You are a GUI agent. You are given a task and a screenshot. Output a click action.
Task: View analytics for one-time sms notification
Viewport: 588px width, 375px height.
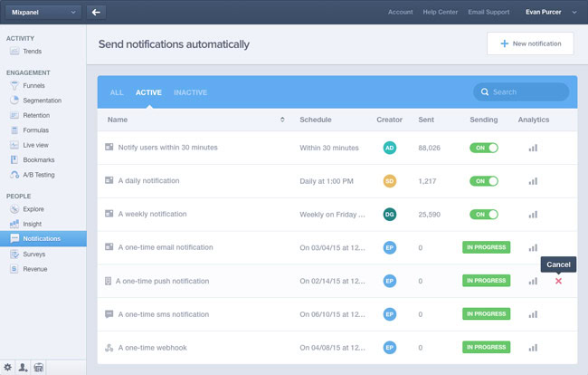tap(533, 314)
